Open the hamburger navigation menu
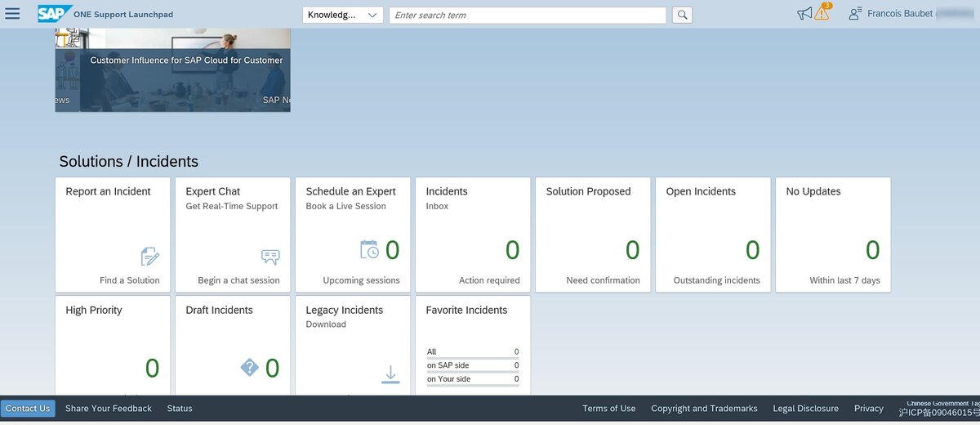The image size is (980, 425). click(x=12, y=14)
